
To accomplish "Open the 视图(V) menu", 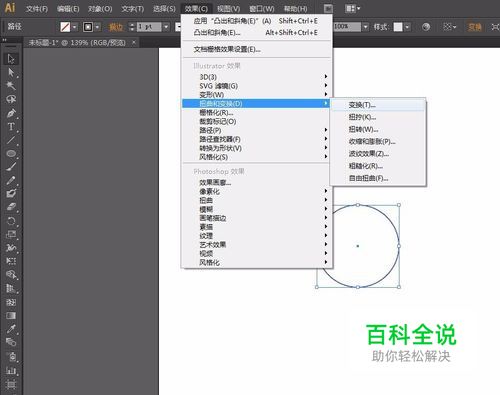I will coord(228,9).
